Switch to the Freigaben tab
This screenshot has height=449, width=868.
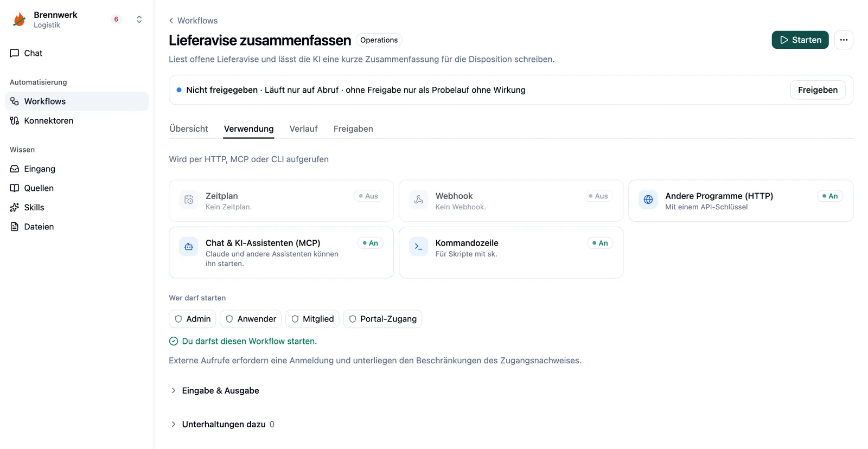pos(353,129)
